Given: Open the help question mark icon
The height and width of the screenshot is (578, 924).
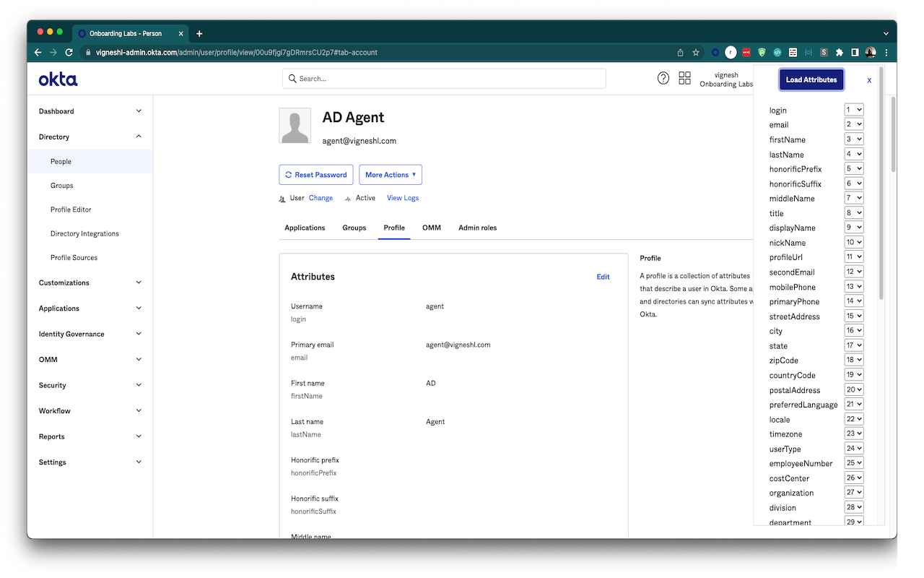Looking at the screenshot, I should pyautogui.click(x=663, y=78).
